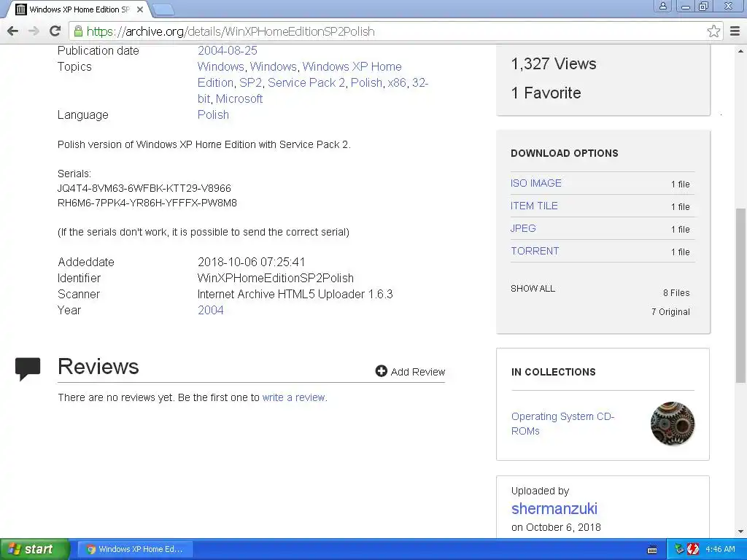Open the Microsoft topic link
This screenshot has width=747, height=560.
click(x=239, y=98)
